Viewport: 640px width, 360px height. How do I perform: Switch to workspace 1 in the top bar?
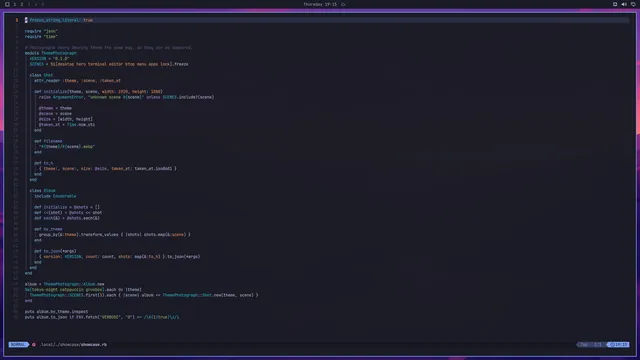pyautogui.click(x=15, y=4)
